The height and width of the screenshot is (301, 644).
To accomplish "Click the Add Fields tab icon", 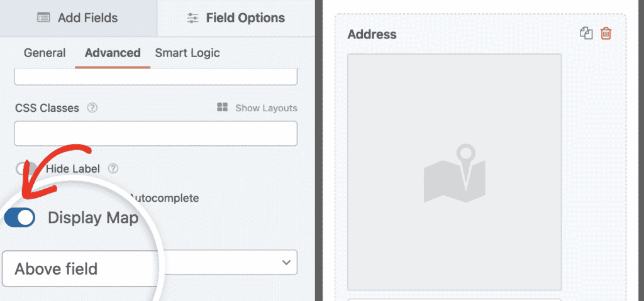I will (43, 18).
